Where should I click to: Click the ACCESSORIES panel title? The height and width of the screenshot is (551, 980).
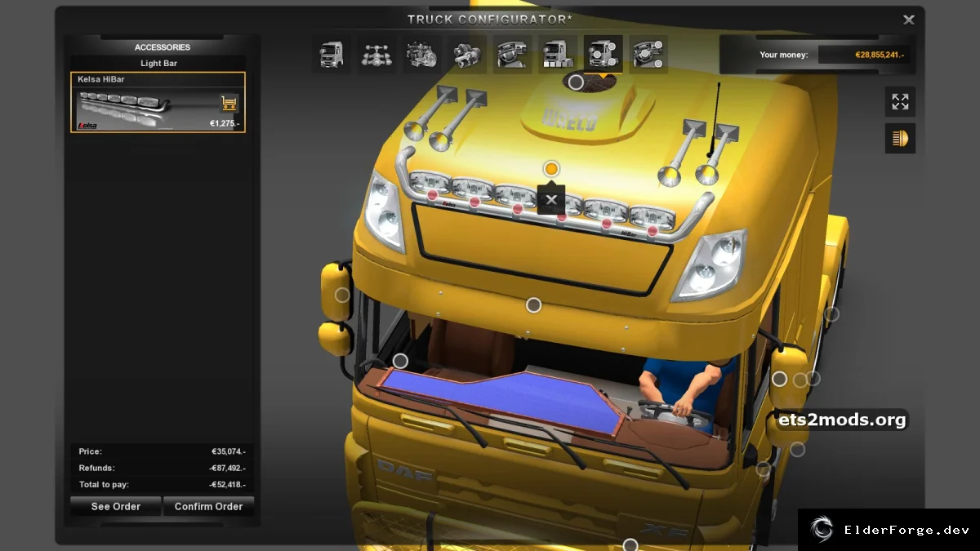tap(163, 47)
